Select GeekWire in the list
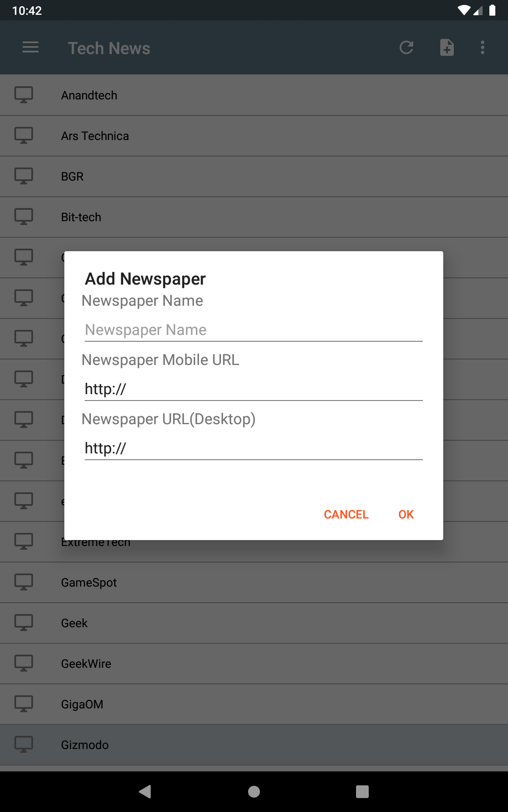Screen dimensions: 508x812 tap(254, 664)
